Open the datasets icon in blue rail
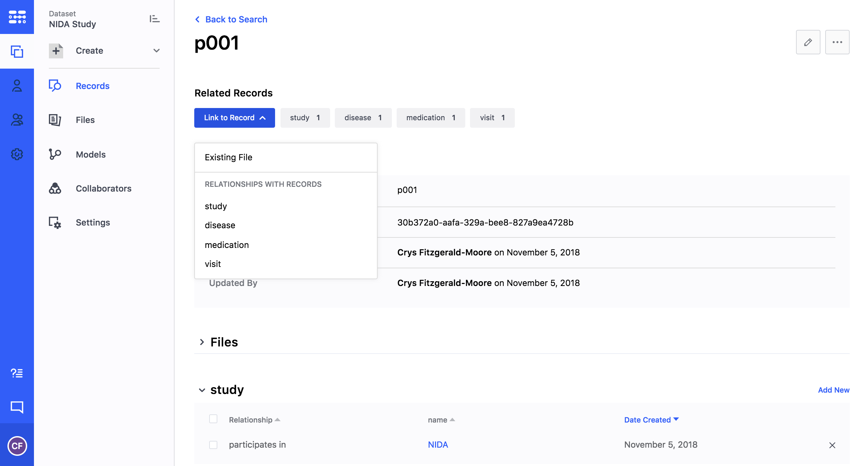Screen dimensions: 868x466 [x=17, y=52]
